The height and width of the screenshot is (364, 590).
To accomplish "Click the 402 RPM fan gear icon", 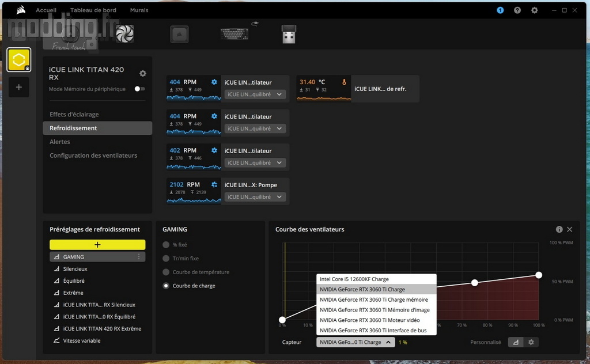I will [214, 150].
